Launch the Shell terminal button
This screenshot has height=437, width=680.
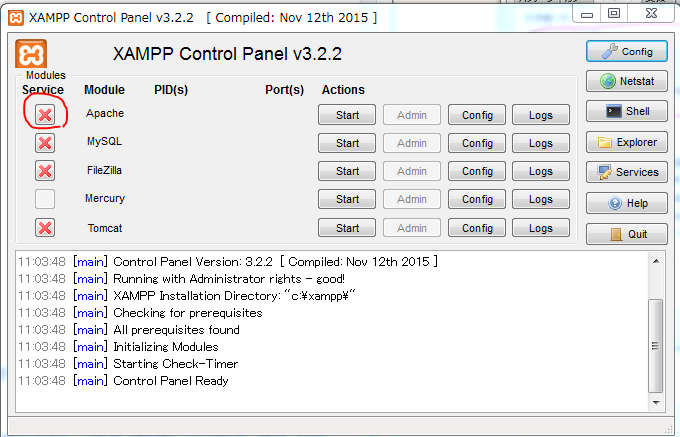click(627, 111)
